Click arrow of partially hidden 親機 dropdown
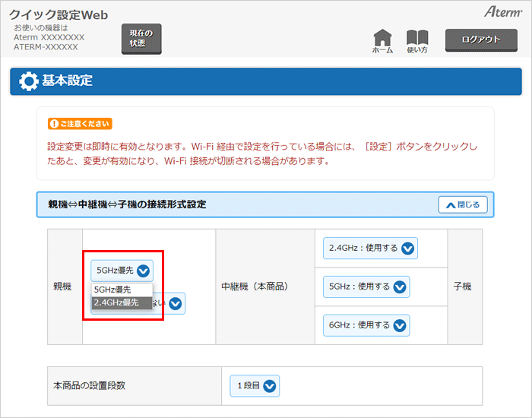The width and height of the screenshot is (532, 418). [176, 303]
